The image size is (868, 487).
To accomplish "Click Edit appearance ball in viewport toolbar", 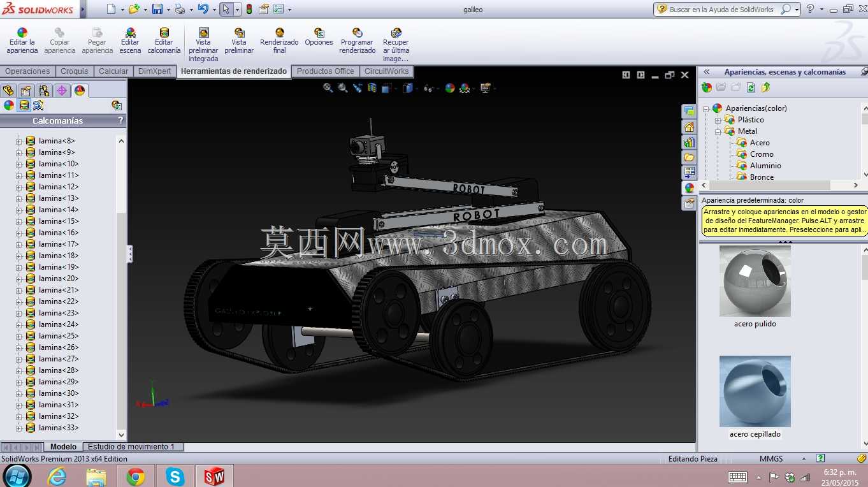I will click(450, 88).
